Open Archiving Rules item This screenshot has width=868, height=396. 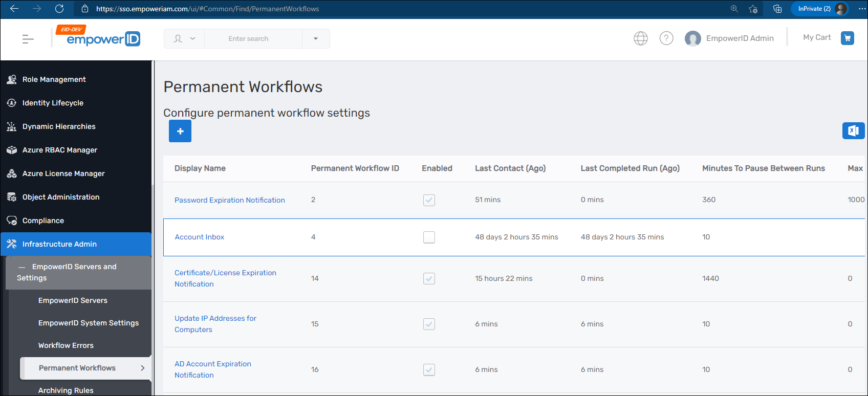(x=66, y=390)
